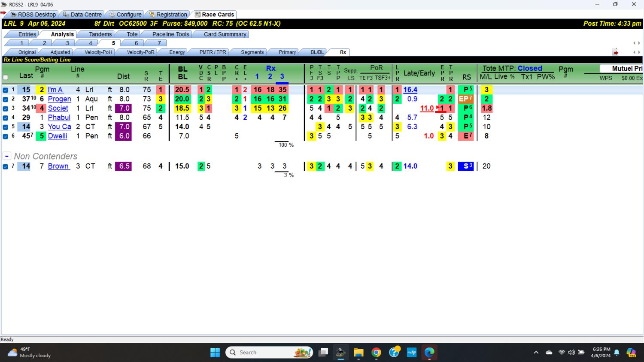The image size is (644, 362).
Task: Click the Rx 3 column header
Action: tap(282, 76)
